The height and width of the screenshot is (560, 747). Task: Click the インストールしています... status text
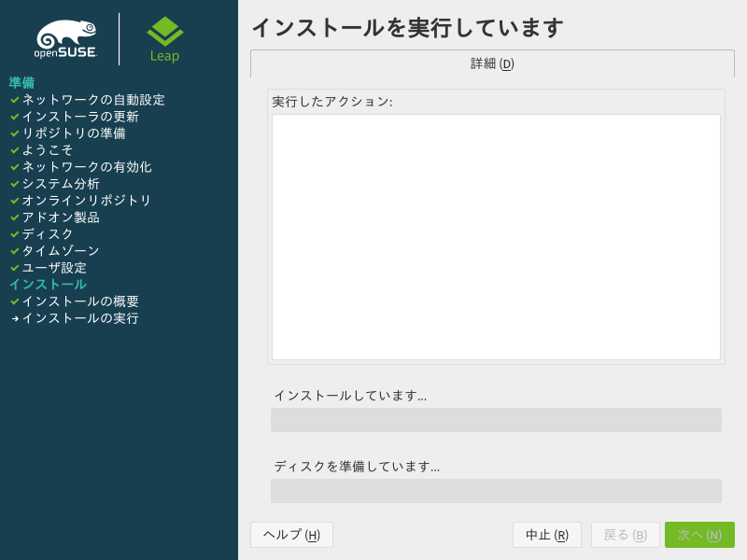[351, 396]
